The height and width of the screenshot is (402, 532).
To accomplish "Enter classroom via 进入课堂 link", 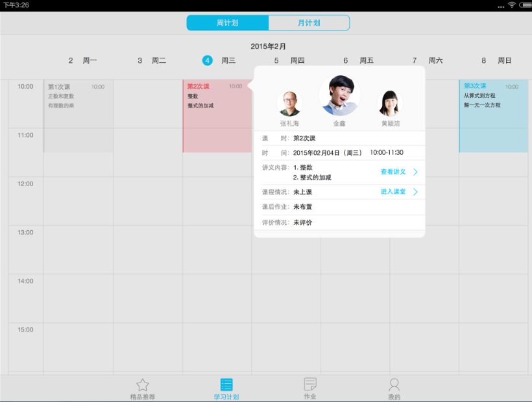I will click(x=393, y=192).
